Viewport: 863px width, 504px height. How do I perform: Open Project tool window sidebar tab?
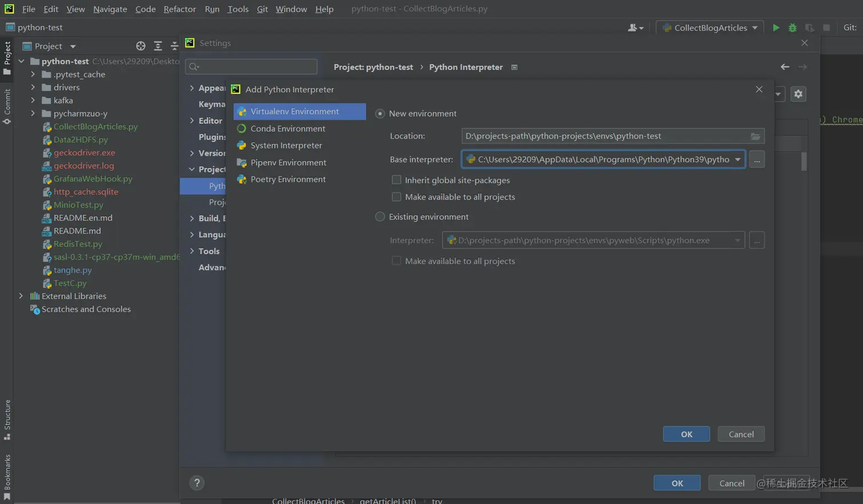7,58
